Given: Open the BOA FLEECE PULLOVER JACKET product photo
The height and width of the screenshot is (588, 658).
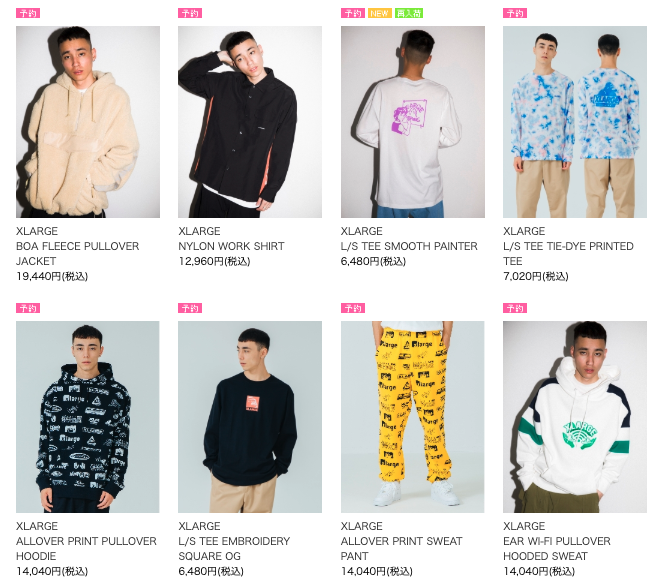Looking at the screenshot, I should click(x=88, y=122).
